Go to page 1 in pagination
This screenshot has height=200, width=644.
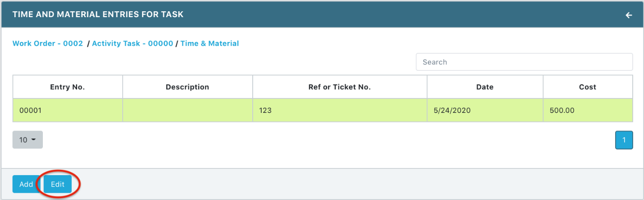tap(624, 140)
